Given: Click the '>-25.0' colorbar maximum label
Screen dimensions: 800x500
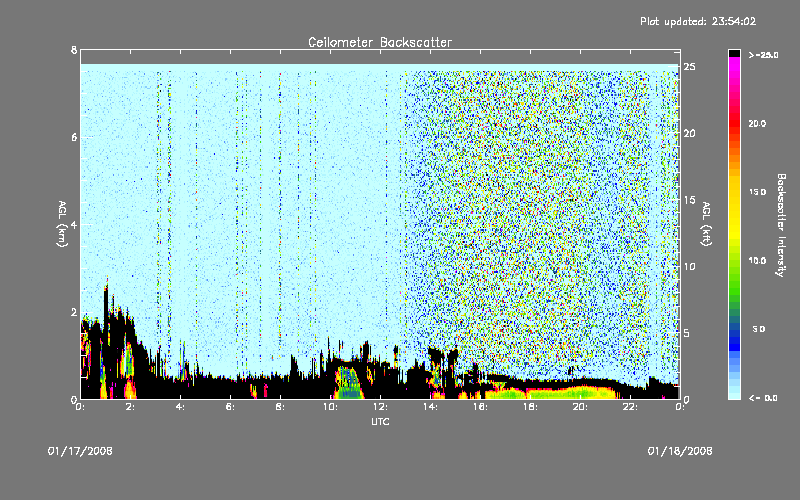Looking at the screenshot, I should tap(763, 55).
